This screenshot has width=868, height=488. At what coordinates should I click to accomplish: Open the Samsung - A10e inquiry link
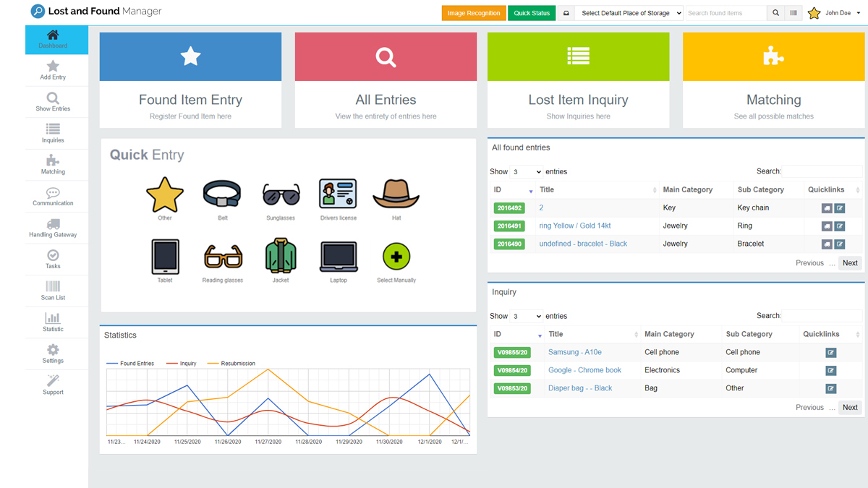574,352
